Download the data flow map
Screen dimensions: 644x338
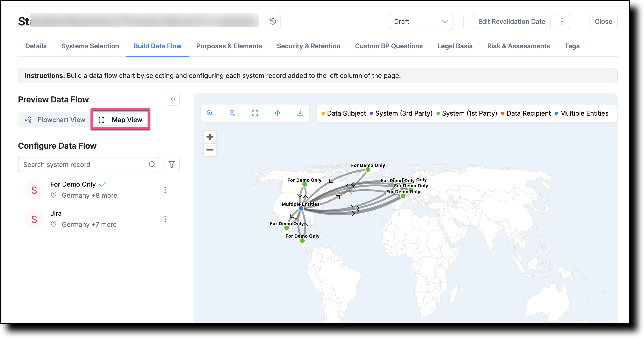click(300, 113)
